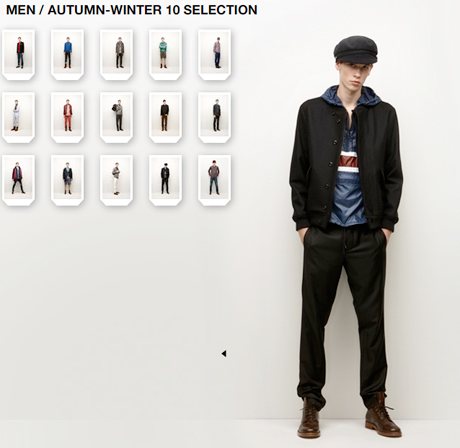Click the large model photo in black bomber jacket
The image size is (460, 448).
(x=347, y=237)
